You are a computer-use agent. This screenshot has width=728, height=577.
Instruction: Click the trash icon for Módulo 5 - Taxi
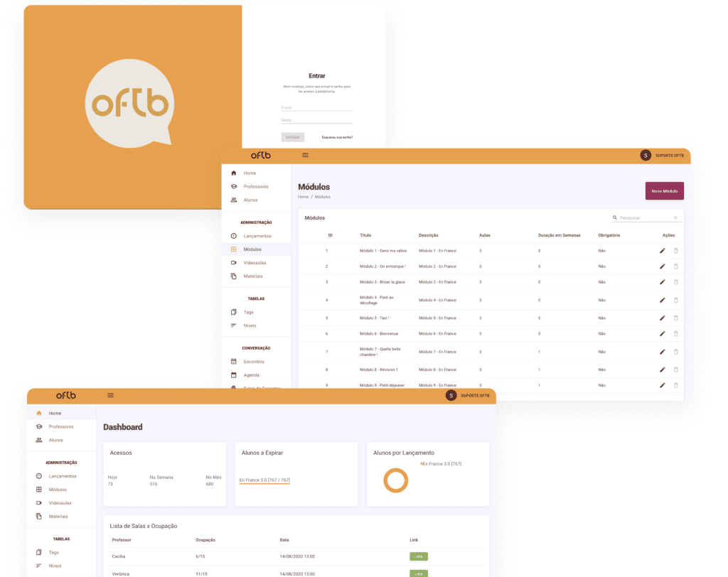point(676,318)
